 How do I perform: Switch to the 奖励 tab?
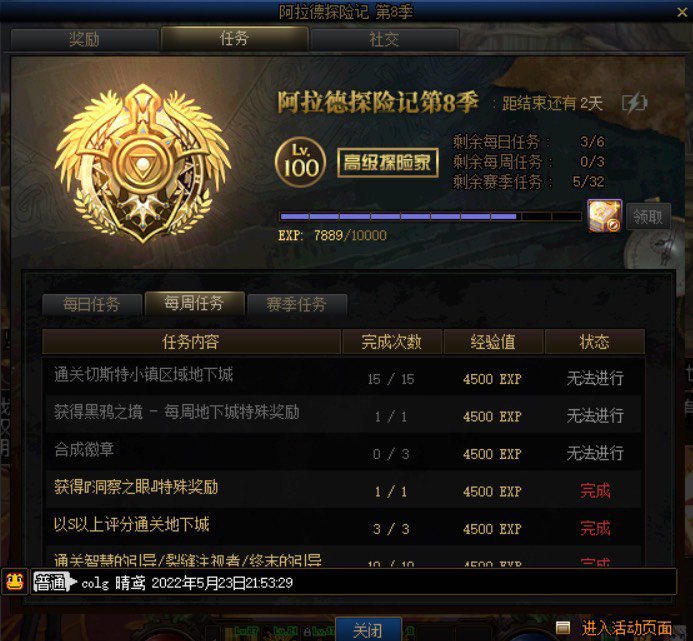84,39
